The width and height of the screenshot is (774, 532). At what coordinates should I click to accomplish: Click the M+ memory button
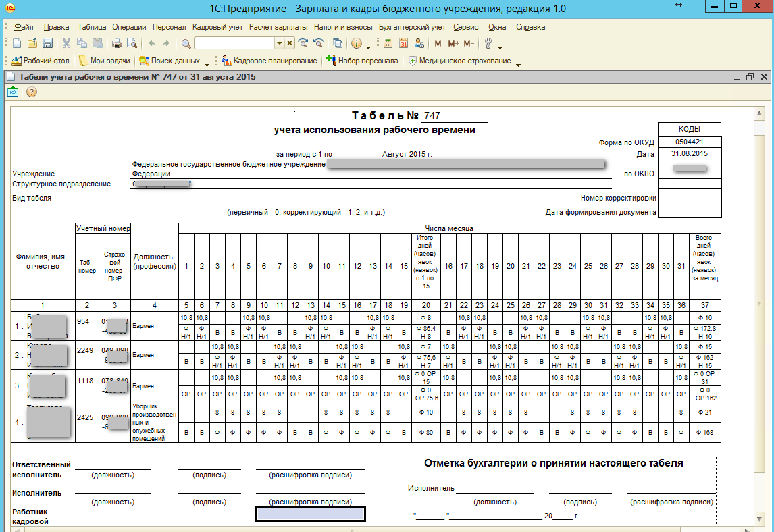[454, 43]
